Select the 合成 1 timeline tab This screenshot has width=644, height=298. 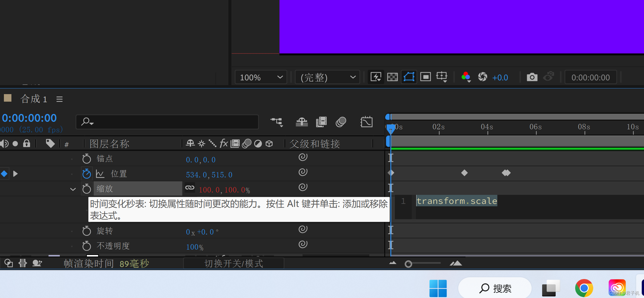[34, 99]
